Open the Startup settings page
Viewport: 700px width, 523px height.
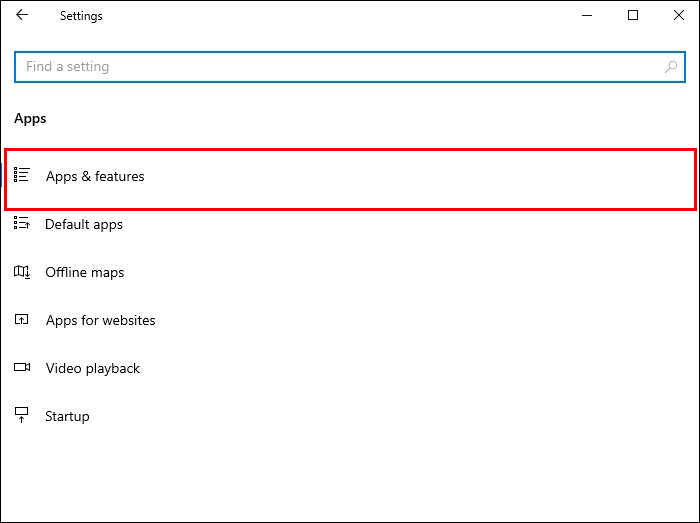point(67,416)
